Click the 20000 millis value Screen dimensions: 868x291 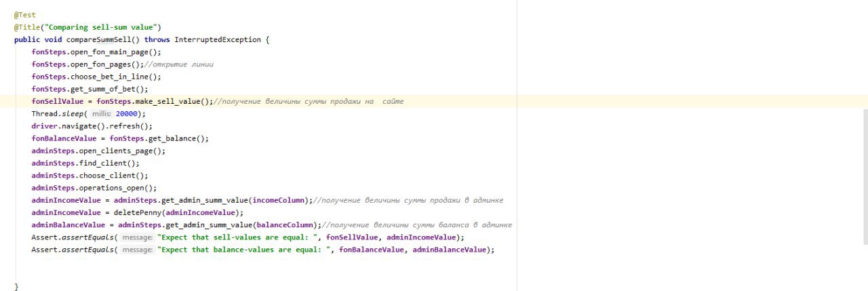tap(127, 113)
